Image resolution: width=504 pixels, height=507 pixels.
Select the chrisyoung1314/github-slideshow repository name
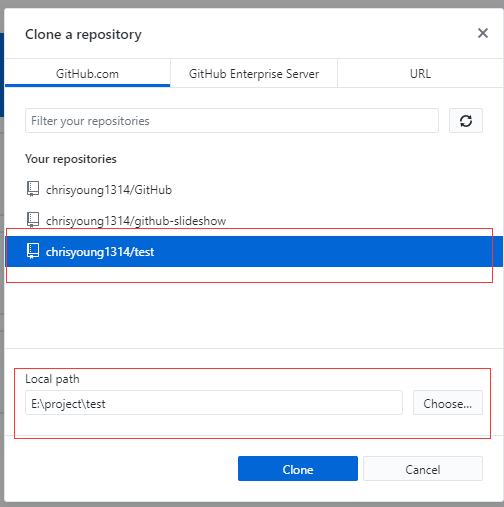136,221
